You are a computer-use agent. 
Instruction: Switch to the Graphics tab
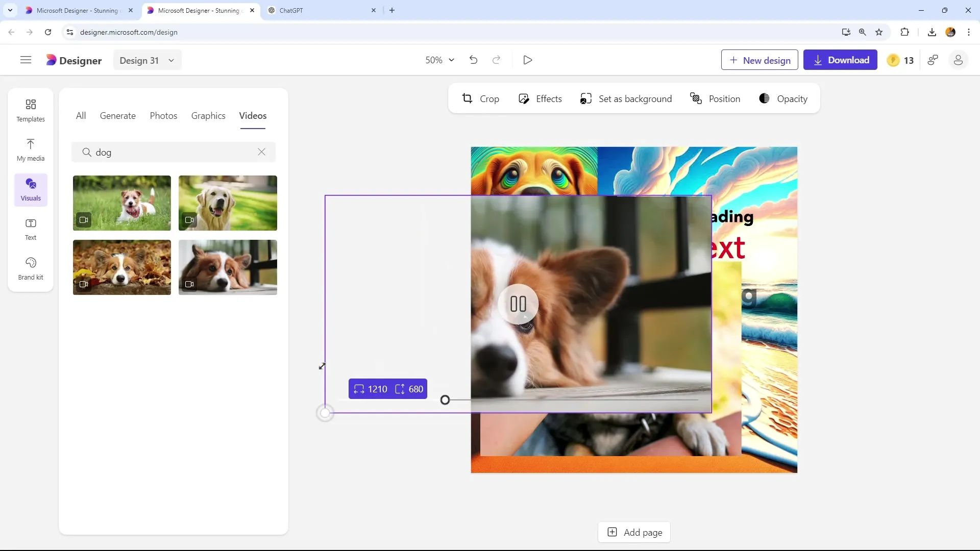pos(208,116)
